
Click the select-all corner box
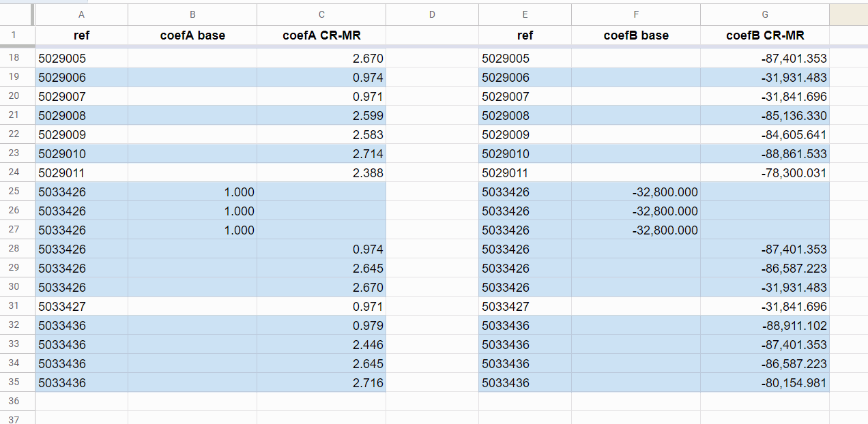15,14
